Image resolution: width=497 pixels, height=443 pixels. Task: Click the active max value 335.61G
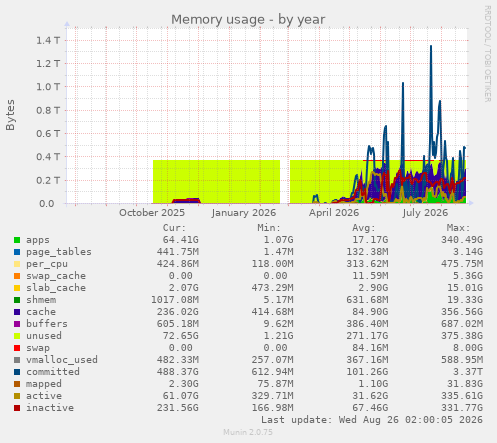pos(462,396)
